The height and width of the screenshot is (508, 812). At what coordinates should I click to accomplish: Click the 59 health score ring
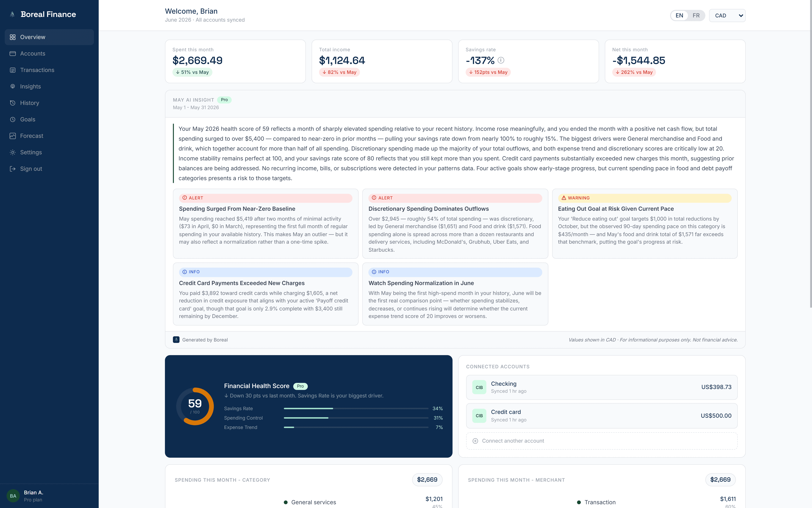195,407
